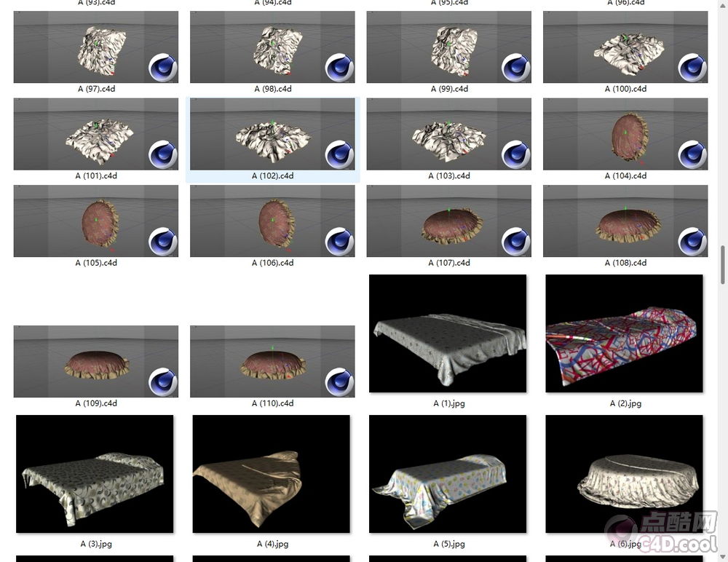The width and height of the screenshot is (728, 562).
Task: Click the Cinema 4D icon on A (98).c4d
Action: 339,68
